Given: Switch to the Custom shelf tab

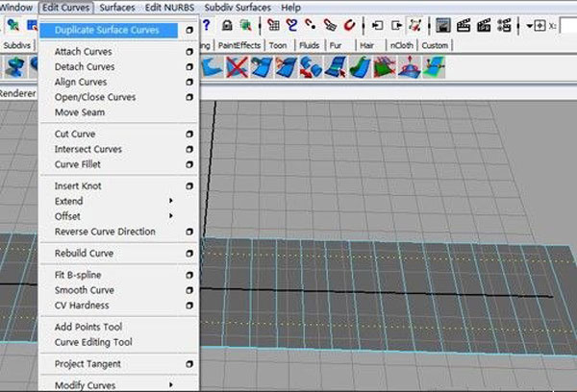Looking at the screenshot, I should coord(435,45).
